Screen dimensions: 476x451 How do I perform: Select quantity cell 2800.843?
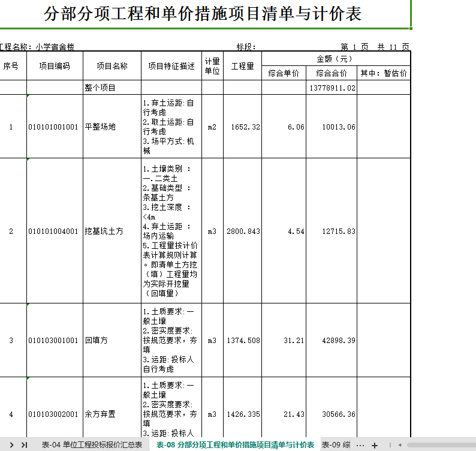[x=242, y=231]
